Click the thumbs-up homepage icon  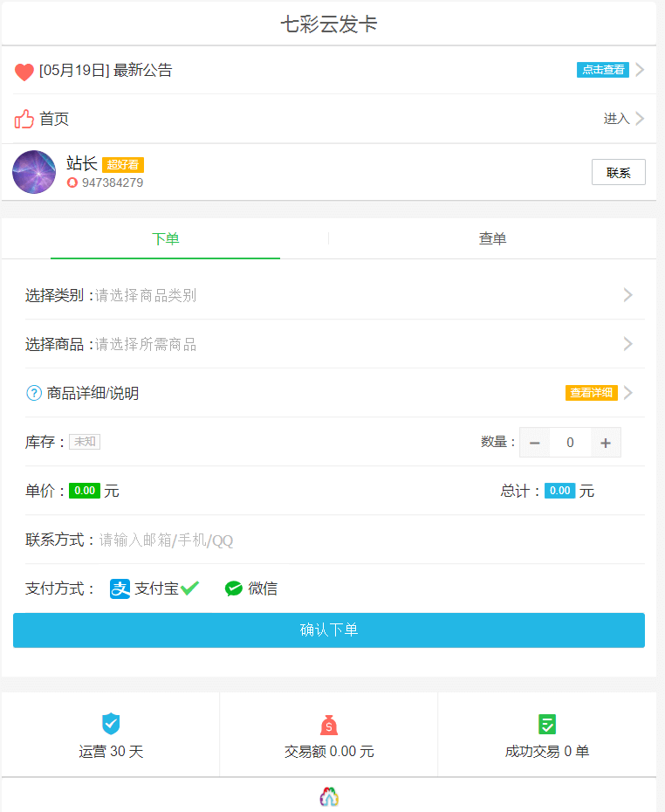(24, 119)
